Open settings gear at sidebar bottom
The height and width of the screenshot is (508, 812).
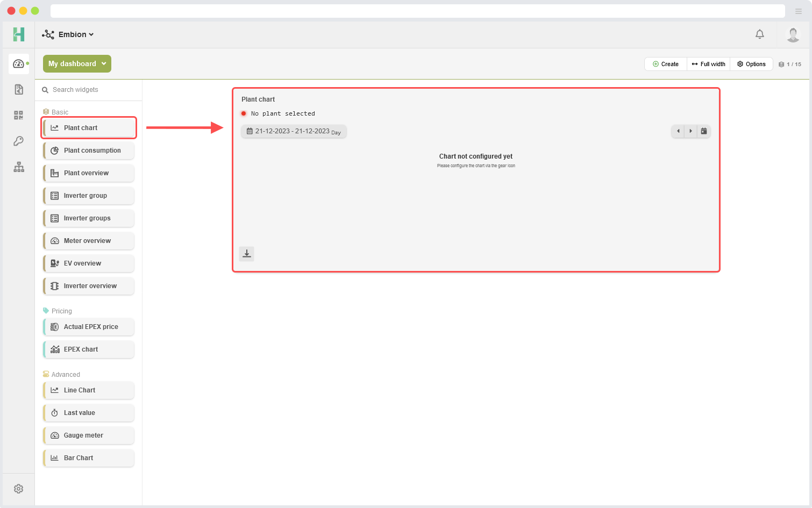click(19, 489)
